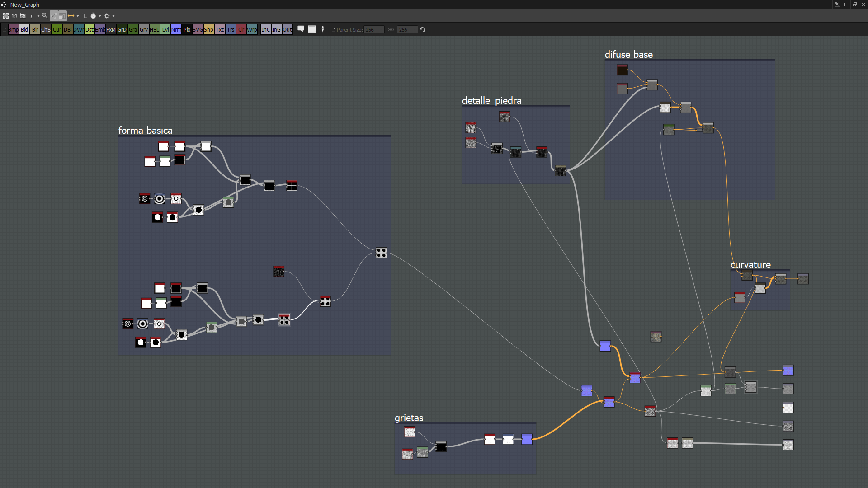Image resolution: width=868 pixels, height=488 pixels.
Task: Add an FX-Map node with FxM
Action: pos(111,30)
